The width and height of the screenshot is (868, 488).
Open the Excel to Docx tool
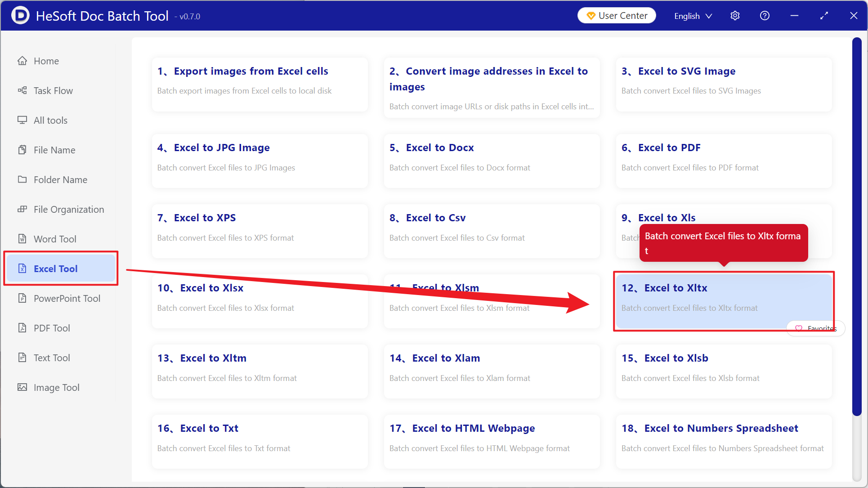pos(492,161)
